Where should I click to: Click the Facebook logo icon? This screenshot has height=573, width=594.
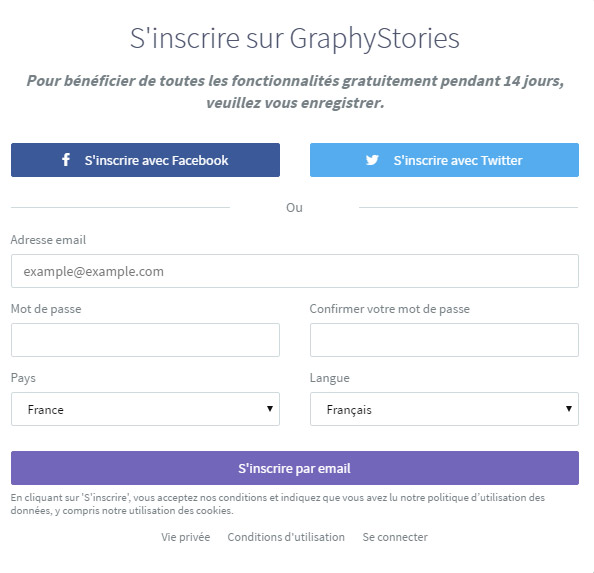click(x=66, y=160)
